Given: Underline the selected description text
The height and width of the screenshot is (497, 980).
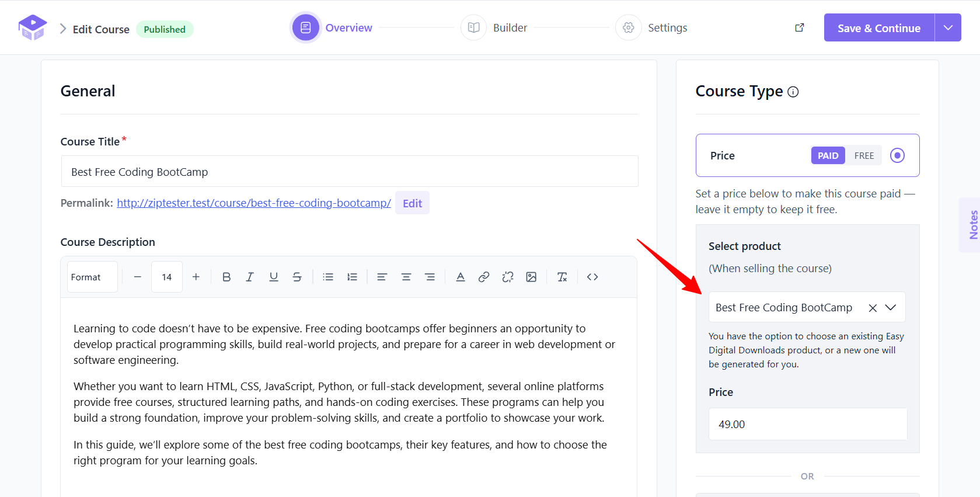Looking at the screenshot, I should 274,277.
